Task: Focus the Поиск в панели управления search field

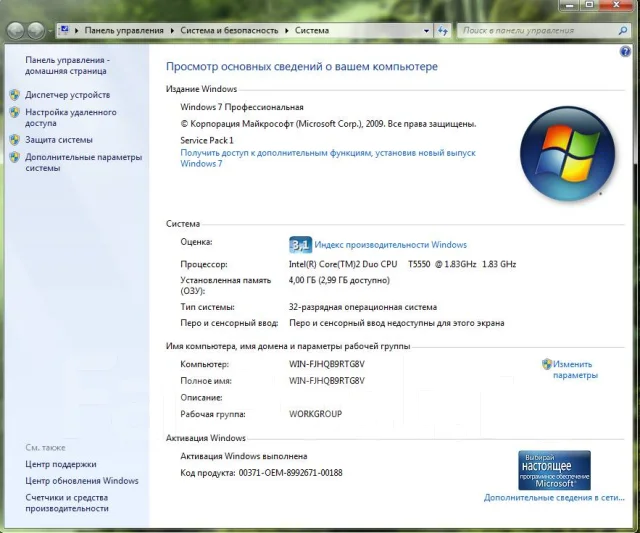Action: (539, 31)
